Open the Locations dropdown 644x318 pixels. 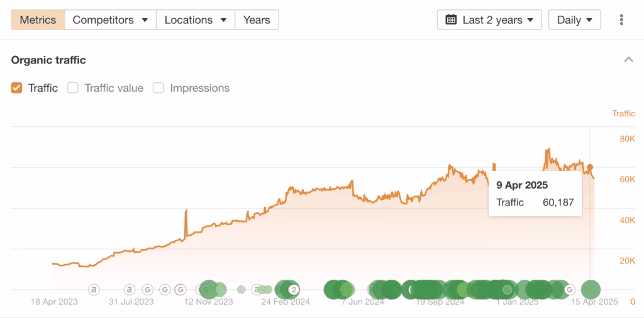pos(196,19)
